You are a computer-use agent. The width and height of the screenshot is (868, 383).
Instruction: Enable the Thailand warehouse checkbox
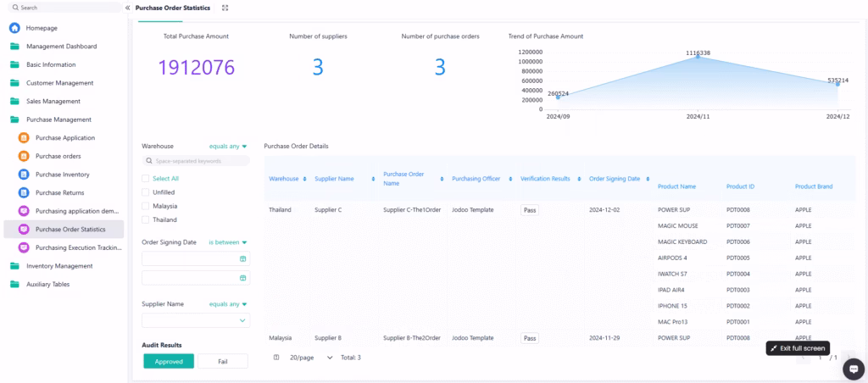click(146, 219)
